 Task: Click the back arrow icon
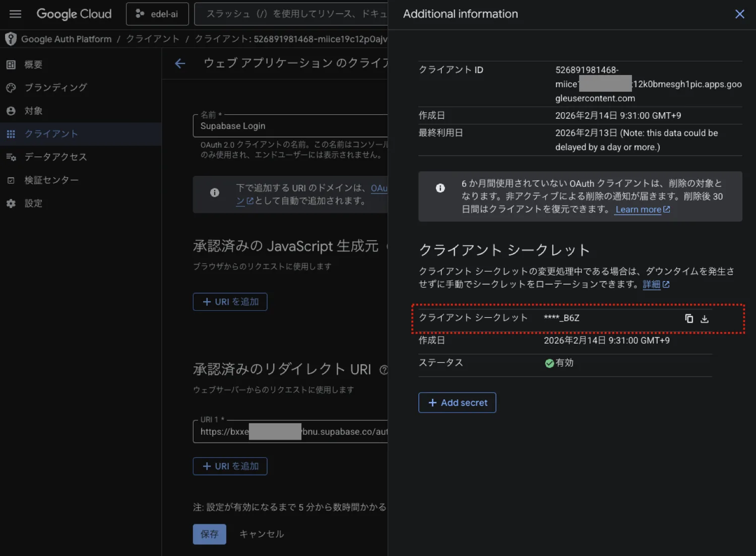pyautogui.click(x=180, y=63)
